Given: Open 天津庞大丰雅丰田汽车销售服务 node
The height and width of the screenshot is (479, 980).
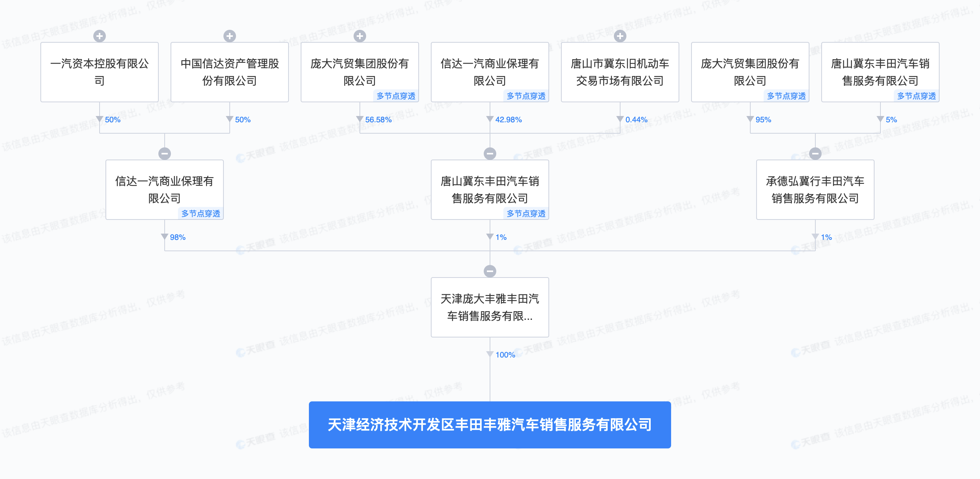Looking at the screenshot, I should (490, 307).
